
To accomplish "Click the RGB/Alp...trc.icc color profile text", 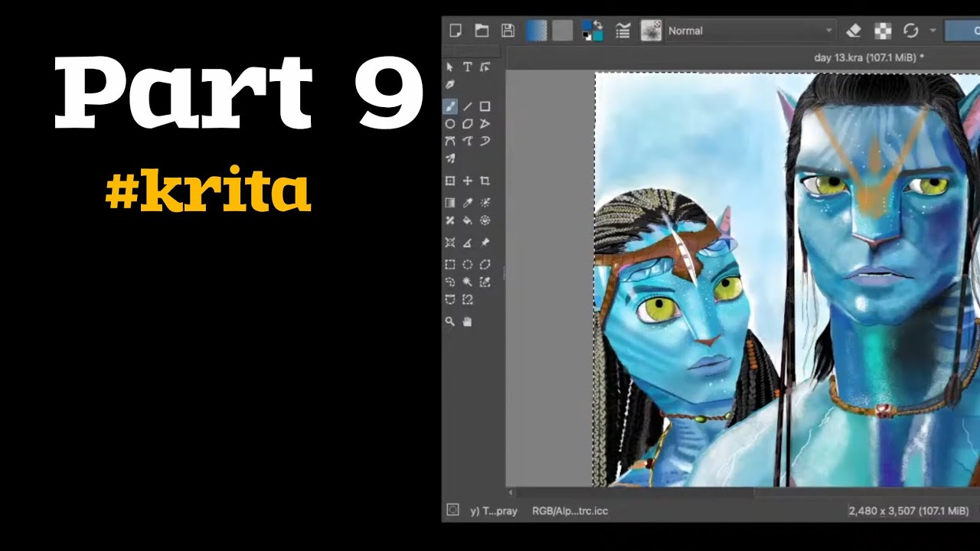I will click(x=570, y=510).
